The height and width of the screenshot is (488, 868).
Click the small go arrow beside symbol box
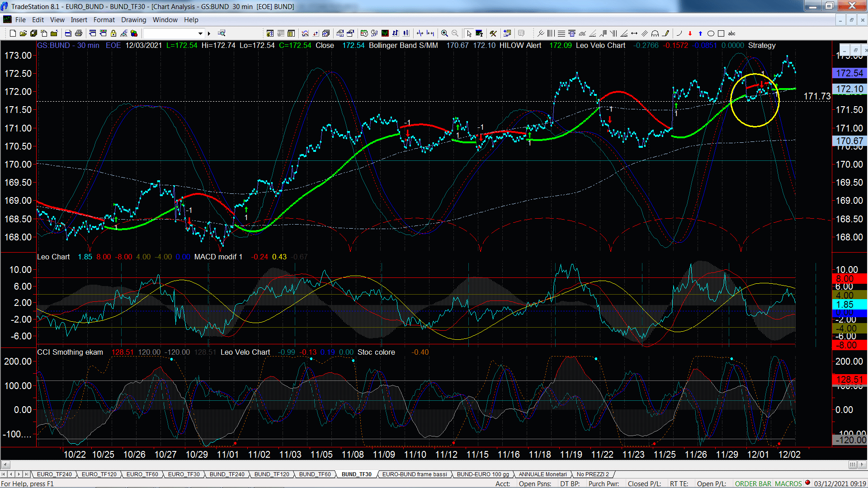pos(209,33)
